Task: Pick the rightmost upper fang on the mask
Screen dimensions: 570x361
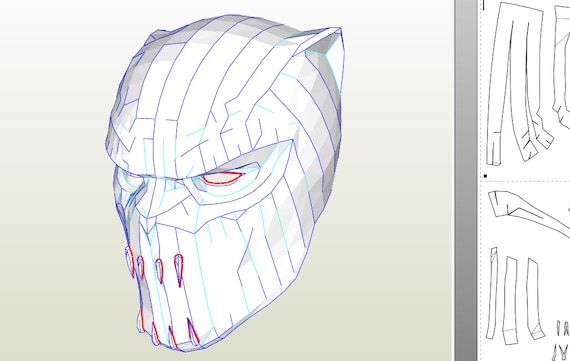Action: pos(178,270)
